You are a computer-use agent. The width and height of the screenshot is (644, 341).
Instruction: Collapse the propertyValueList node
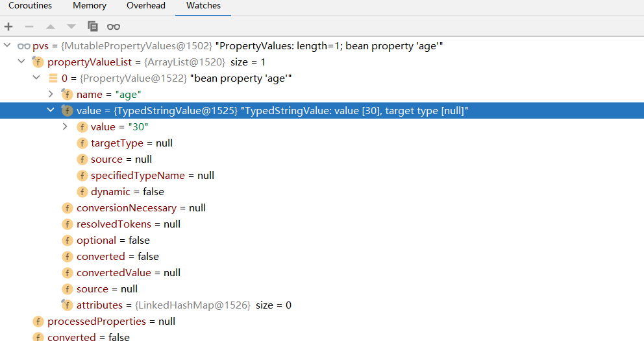[x=22, y=62]
